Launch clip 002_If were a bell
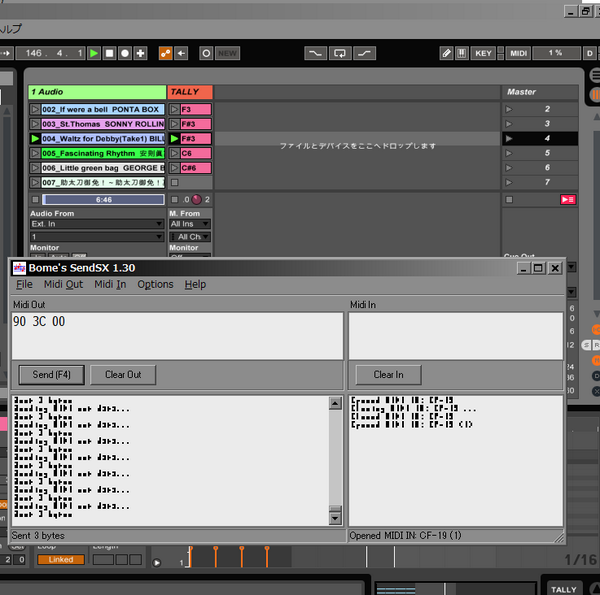Image resolution: width=600 pixels, height=595 pixels. [35, 109]
